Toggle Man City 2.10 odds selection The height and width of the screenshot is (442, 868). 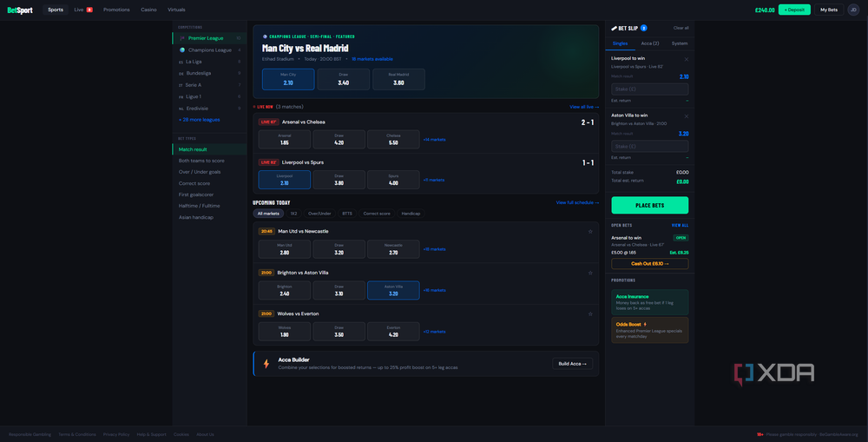[x=288, y=79]
